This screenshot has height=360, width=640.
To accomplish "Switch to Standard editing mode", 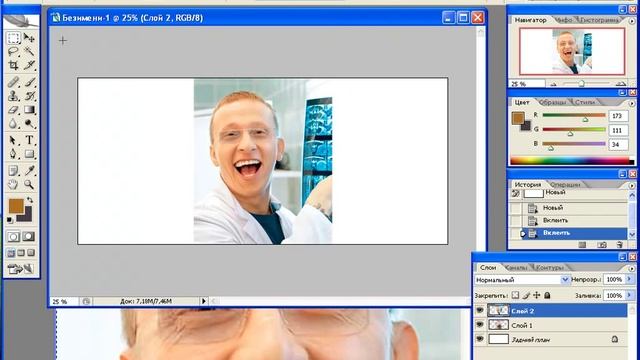I will click(x=13, y=237).
